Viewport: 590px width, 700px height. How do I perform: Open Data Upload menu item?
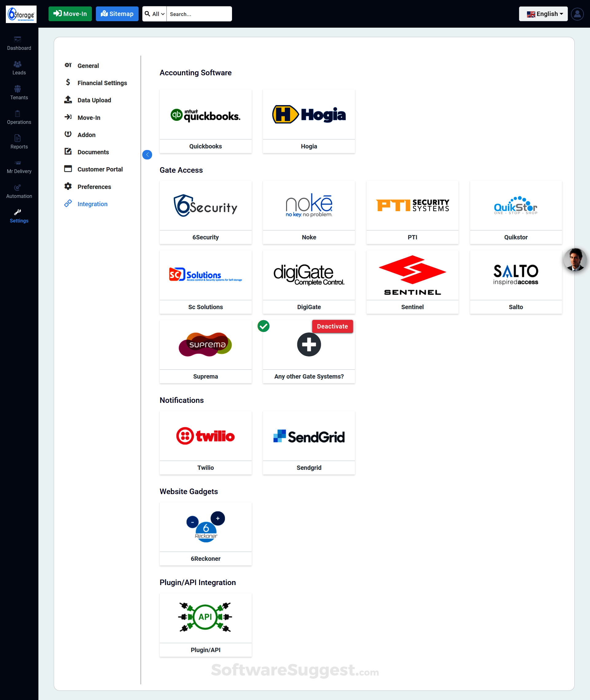coord(94,100)
